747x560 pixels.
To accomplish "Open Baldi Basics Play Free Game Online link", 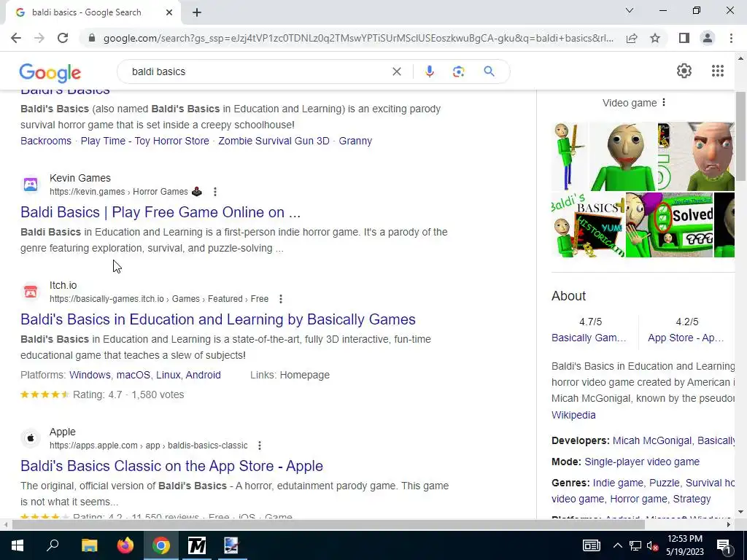I will (x=160, y=212).
